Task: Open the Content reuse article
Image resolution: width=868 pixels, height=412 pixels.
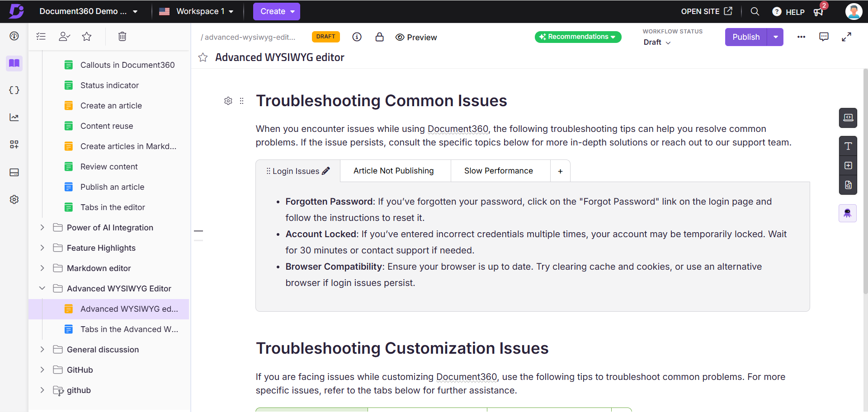Action: pos(107,126)
